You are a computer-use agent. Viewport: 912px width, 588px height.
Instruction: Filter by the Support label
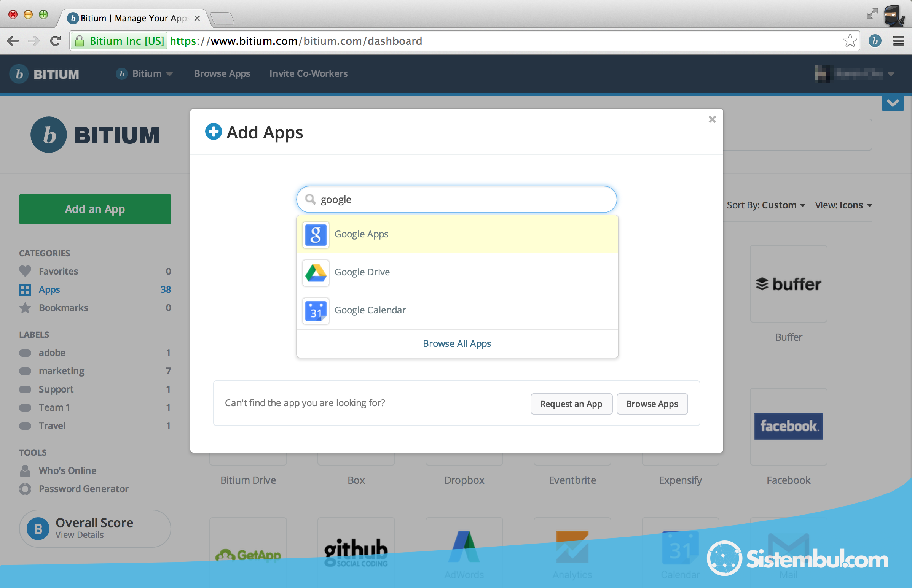(95, 389)
